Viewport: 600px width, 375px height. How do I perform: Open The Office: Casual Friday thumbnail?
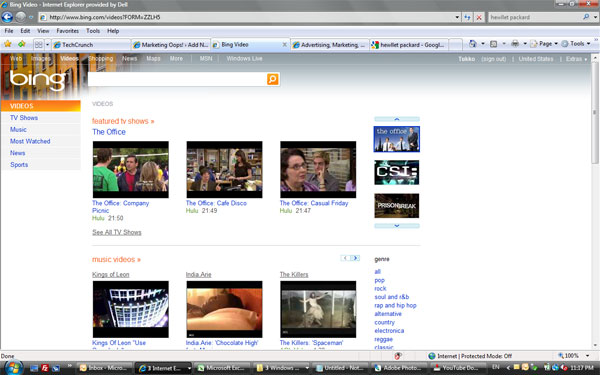click(x=318, y=170)
